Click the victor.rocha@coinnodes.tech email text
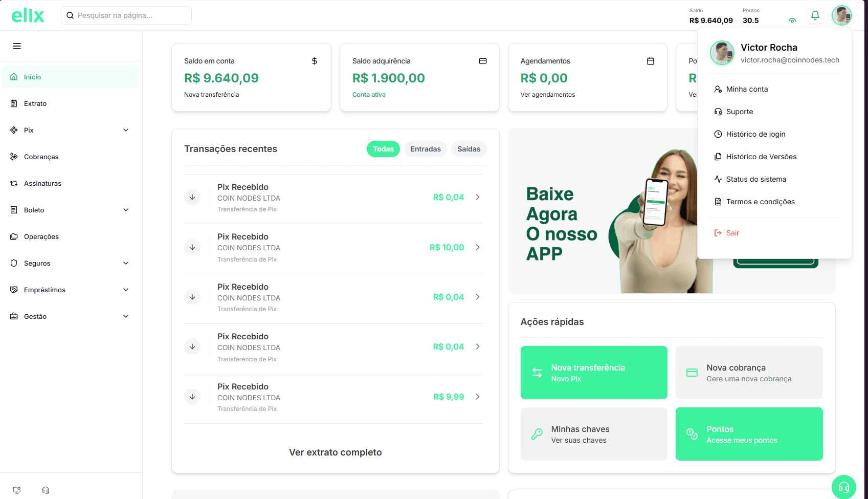Screen dimensions: 868x499 tap(790, 60)
